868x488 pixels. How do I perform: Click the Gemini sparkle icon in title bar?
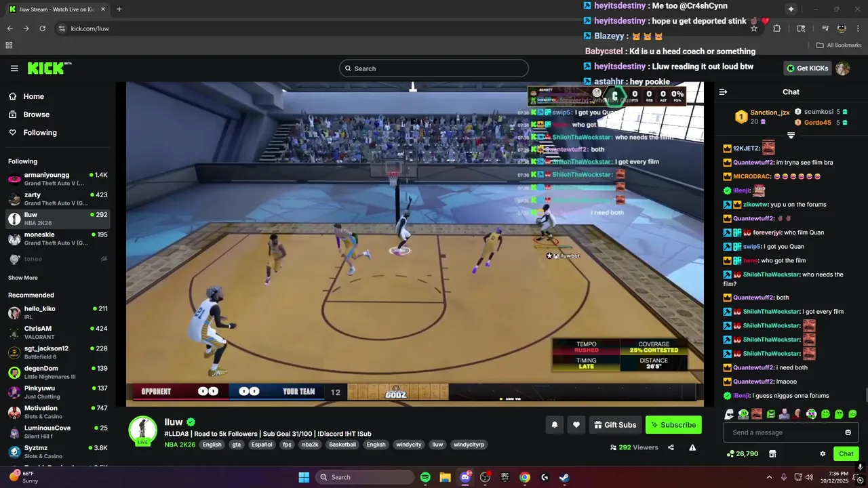[791, 9]
